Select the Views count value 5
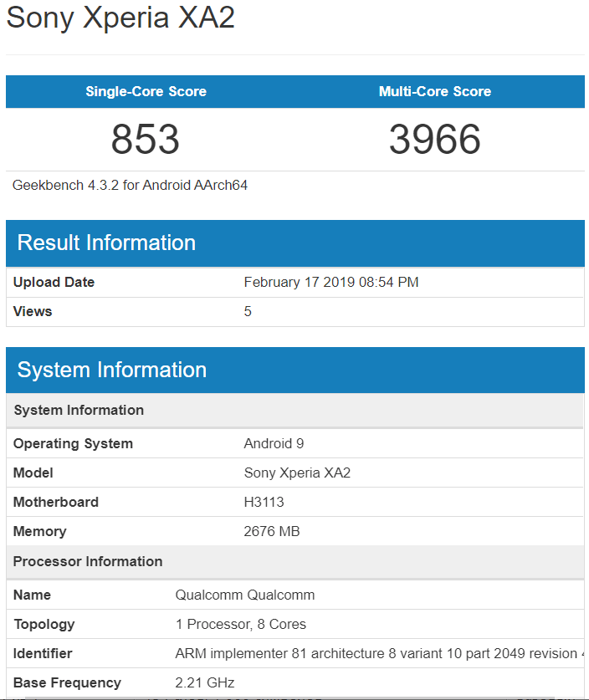This screenshot has width=589, height=700. tap(248, 312)
